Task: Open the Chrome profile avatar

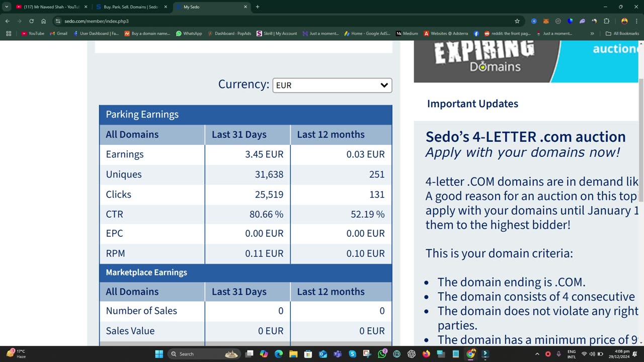Action: coord(624,21)
